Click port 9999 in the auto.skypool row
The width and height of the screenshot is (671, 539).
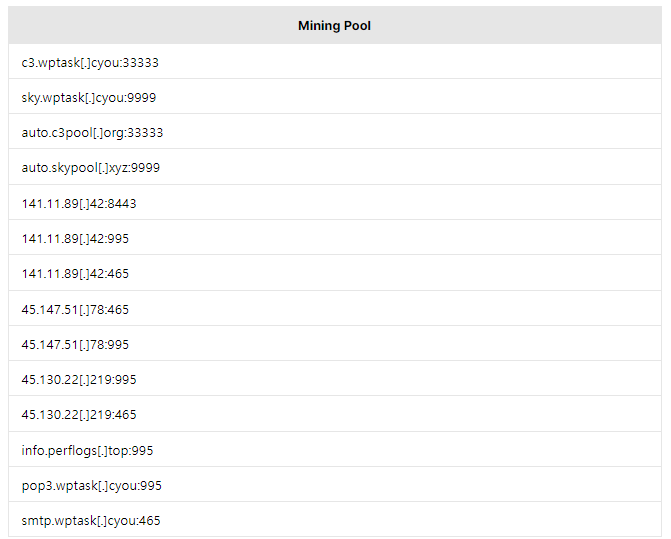coord(145,168)
